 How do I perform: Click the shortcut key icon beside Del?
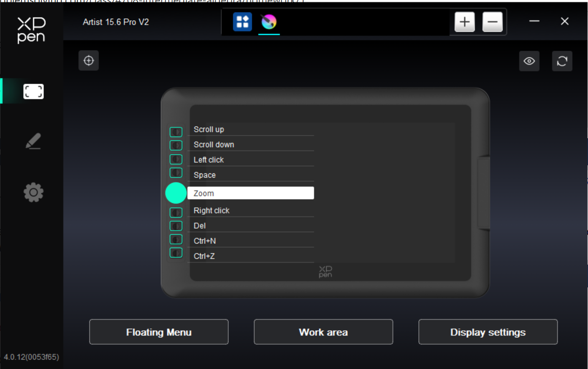[x=176, y=226]
